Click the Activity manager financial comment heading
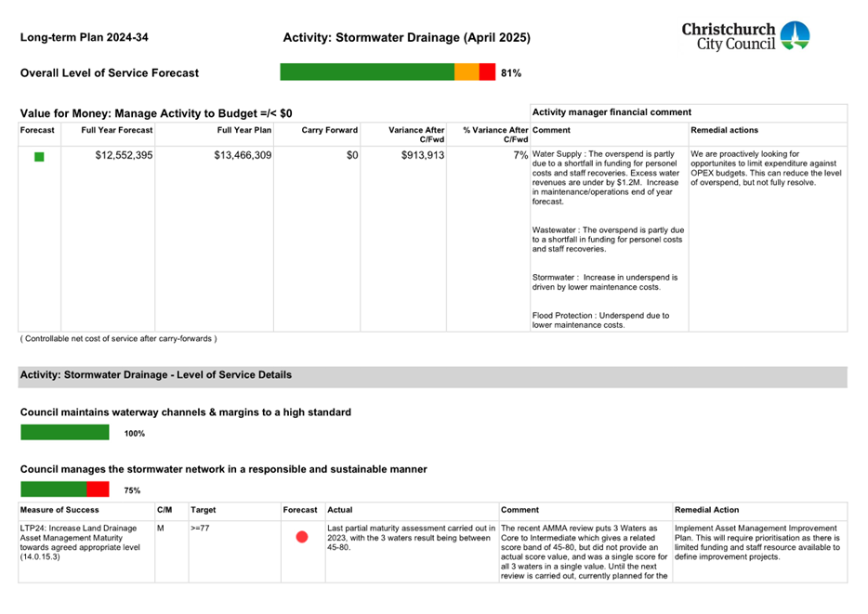Viewport: 868px width, 614px height. [x=612, y=111]
